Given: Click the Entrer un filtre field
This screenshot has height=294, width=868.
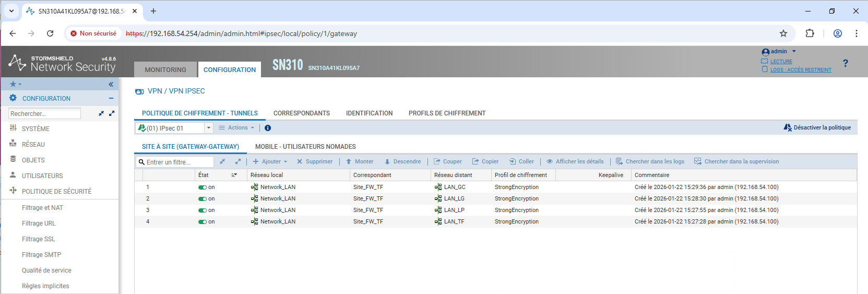Looking at the screenshot, I should coord(179,162).
